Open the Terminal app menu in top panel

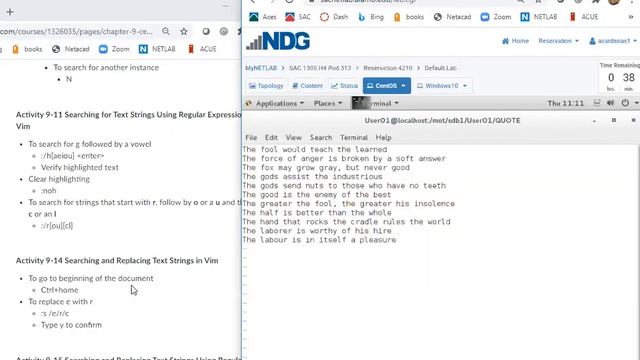tap(376, 103)
